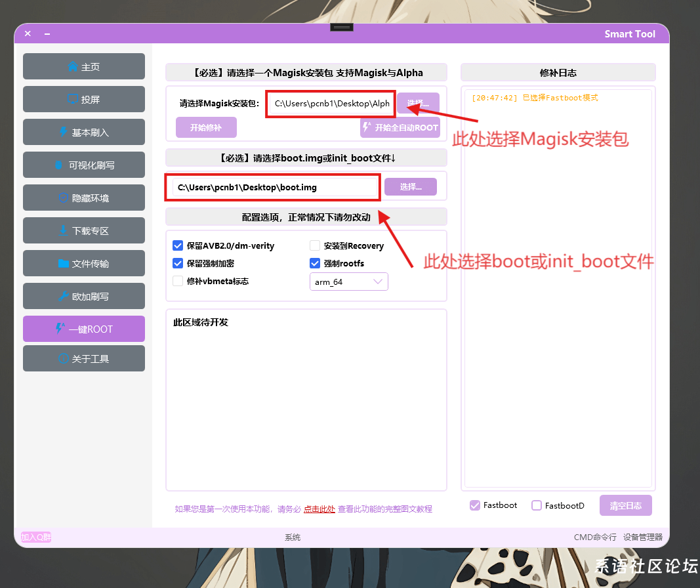Click the download icon beside 下载专区
The width and height of the screenshot is (700, 588).
[x=63, y=231]
